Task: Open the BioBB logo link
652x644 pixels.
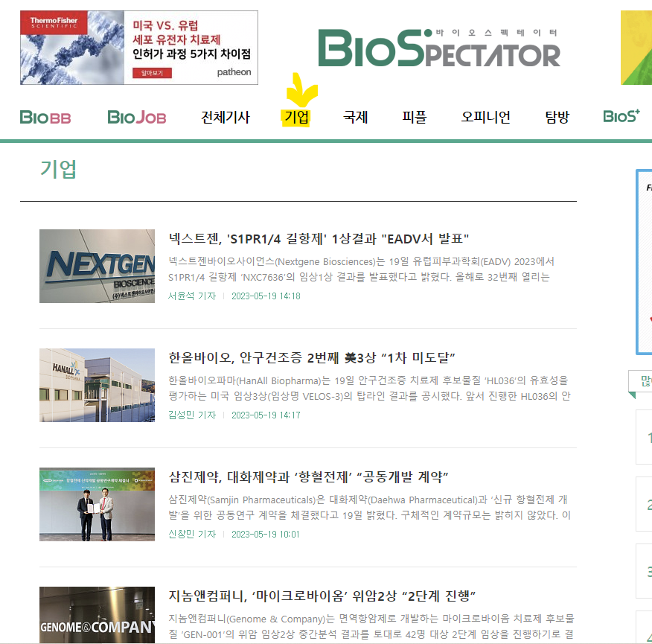Action: click(45, 118)
